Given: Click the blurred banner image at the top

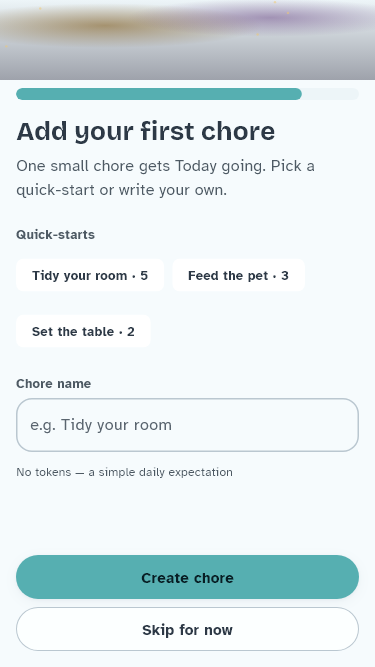Looking at the screenshot, I should (188, 40).
